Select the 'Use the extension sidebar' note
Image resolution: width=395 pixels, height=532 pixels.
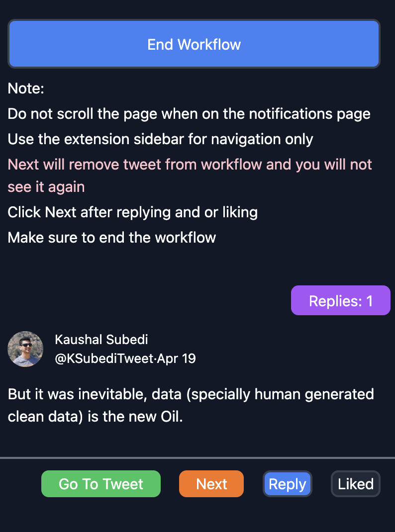[x=160, y=139]
